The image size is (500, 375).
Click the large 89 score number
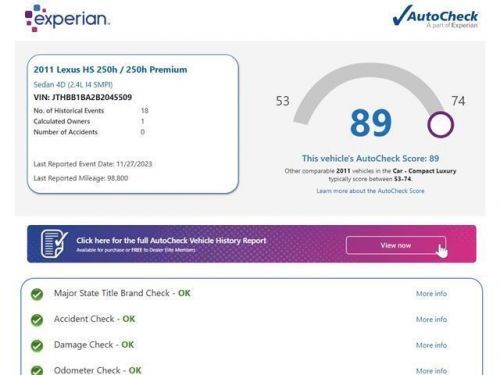tap(371, 123)
